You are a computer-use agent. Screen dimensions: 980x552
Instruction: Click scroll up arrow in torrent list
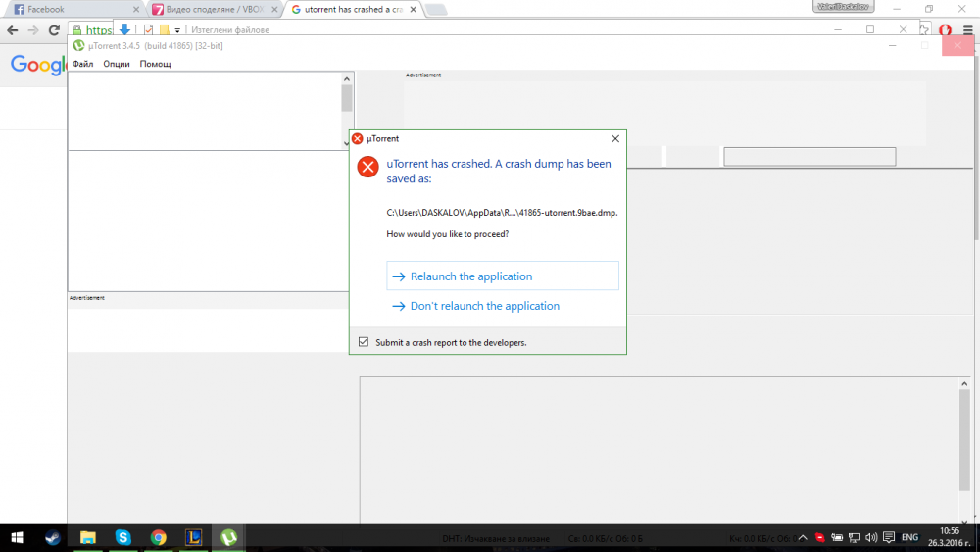point(347,78)
